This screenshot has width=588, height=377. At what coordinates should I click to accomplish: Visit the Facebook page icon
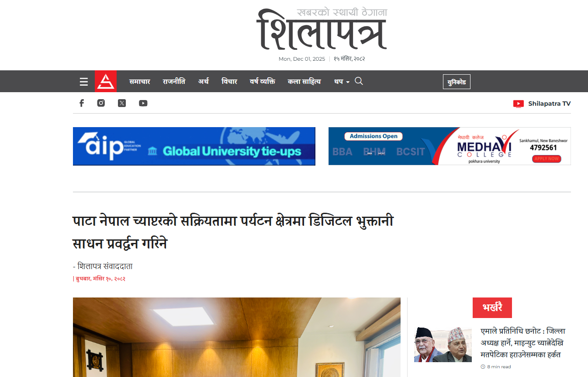81,103
